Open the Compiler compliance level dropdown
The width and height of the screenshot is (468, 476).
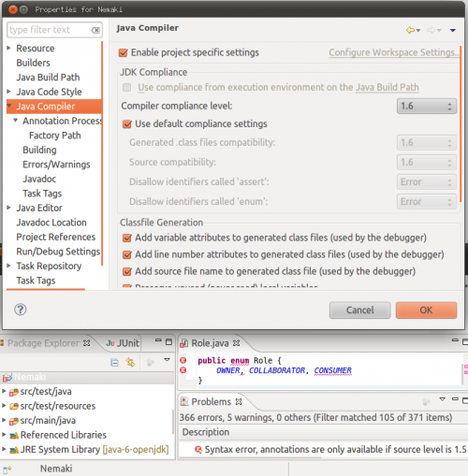tap(427, 106)
